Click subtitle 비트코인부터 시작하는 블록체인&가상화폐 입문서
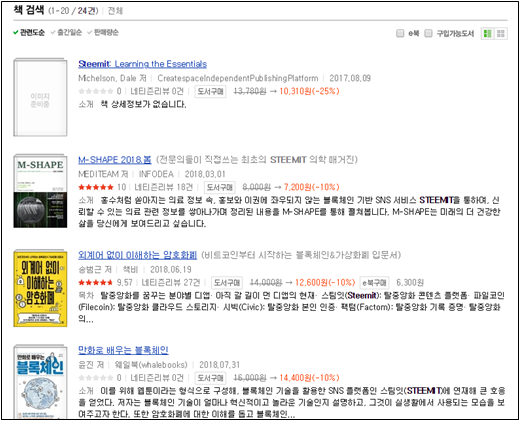The height and width of the screenshot is (424, 519). [x=301, y=255]
